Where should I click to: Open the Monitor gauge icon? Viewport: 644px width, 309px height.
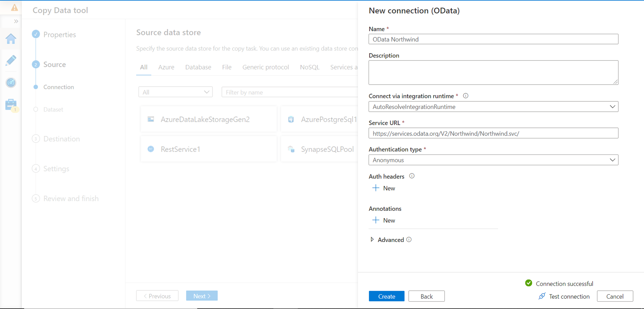(x=11, y=83)
